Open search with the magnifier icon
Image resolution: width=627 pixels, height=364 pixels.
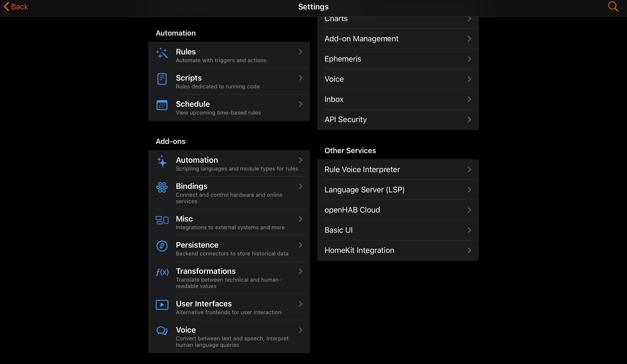[x=613, y=6]
